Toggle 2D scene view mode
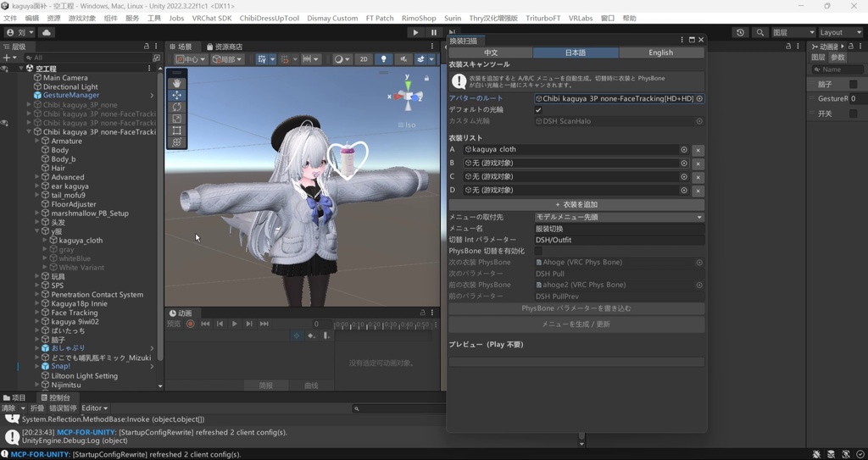The width and height of the screenshot is (868, 460). click(364, 59)
